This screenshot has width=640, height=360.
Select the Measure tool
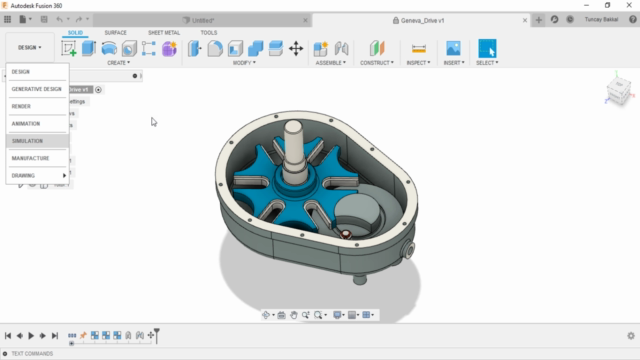coord(419,48)
